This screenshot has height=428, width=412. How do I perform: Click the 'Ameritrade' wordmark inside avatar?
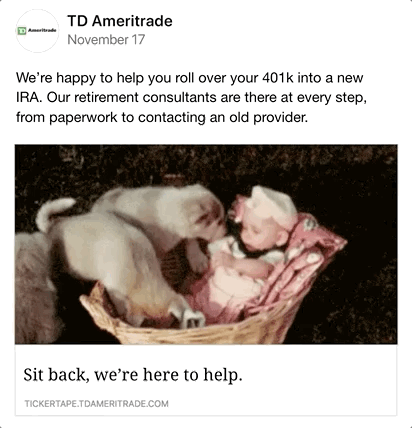42,30
